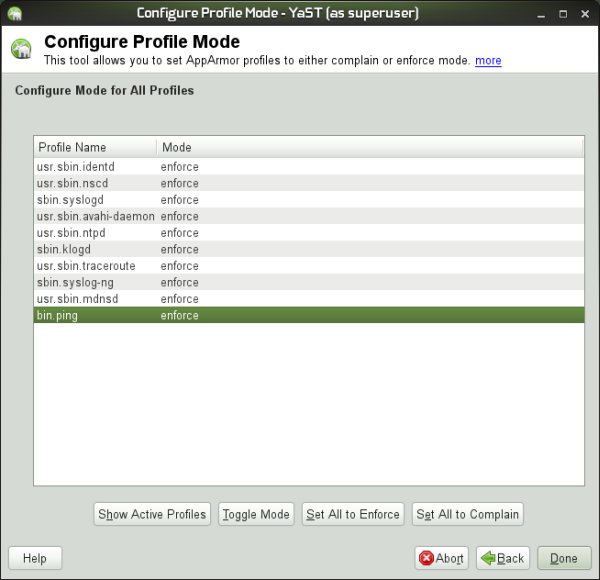
Task: Open the 'more' help link
Action: point(488,60)
